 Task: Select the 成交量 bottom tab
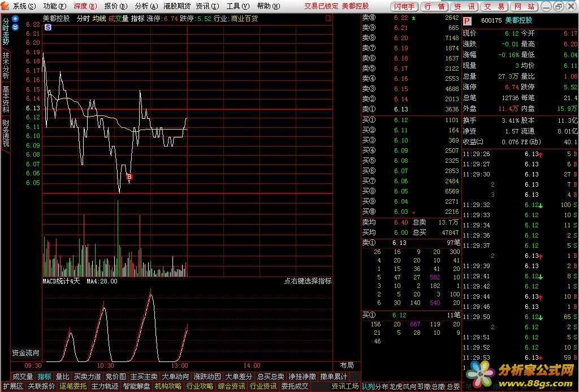pos(23,377)
